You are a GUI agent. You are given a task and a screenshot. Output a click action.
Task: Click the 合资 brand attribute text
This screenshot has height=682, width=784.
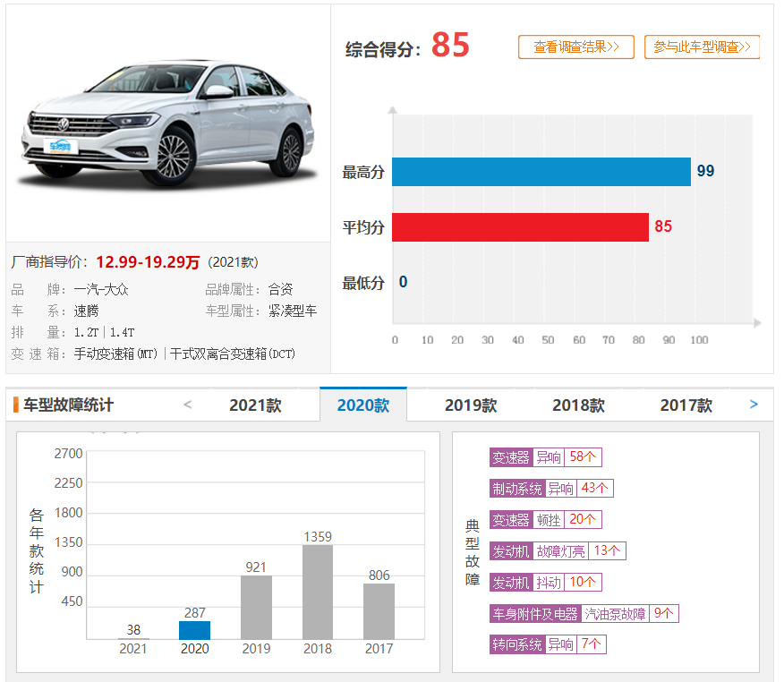coord(280,289)
